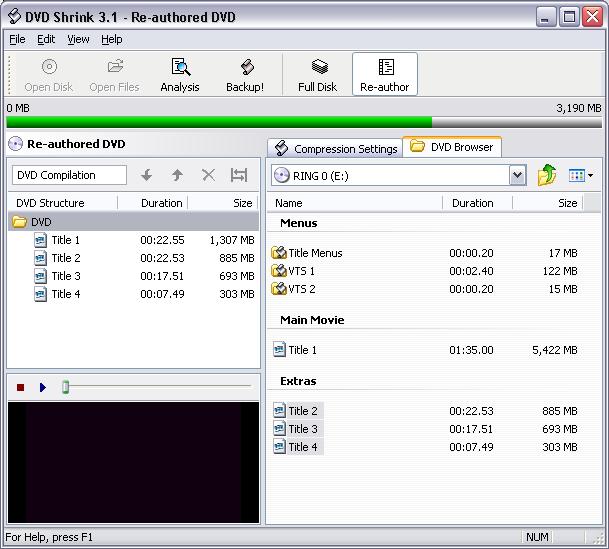Click the 3,190 MB total size label

click(x=578, y=108)
